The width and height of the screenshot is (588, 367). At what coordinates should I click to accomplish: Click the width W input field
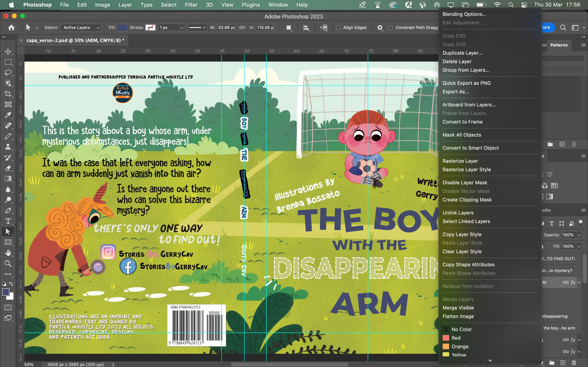pos(226,28)
